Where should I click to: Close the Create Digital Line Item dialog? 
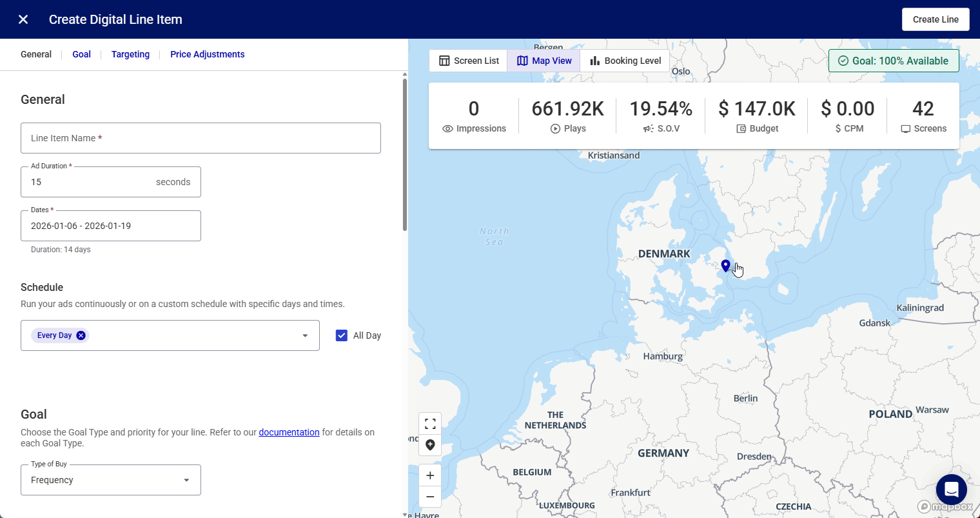coord(23,19)
